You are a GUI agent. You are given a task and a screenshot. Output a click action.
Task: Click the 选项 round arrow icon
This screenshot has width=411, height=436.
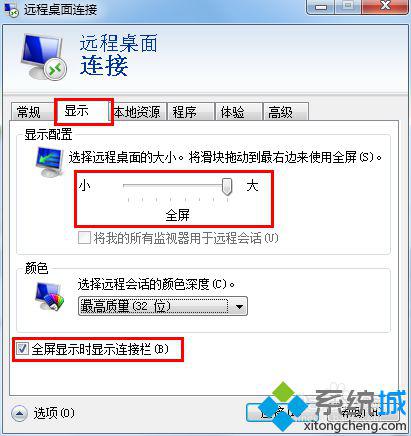tap(19, 414)
